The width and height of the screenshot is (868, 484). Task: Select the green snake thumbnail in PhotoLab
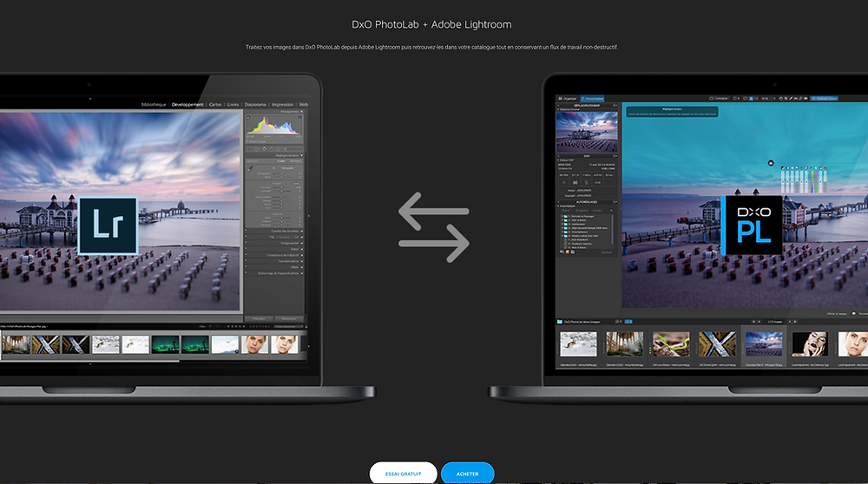671,344
